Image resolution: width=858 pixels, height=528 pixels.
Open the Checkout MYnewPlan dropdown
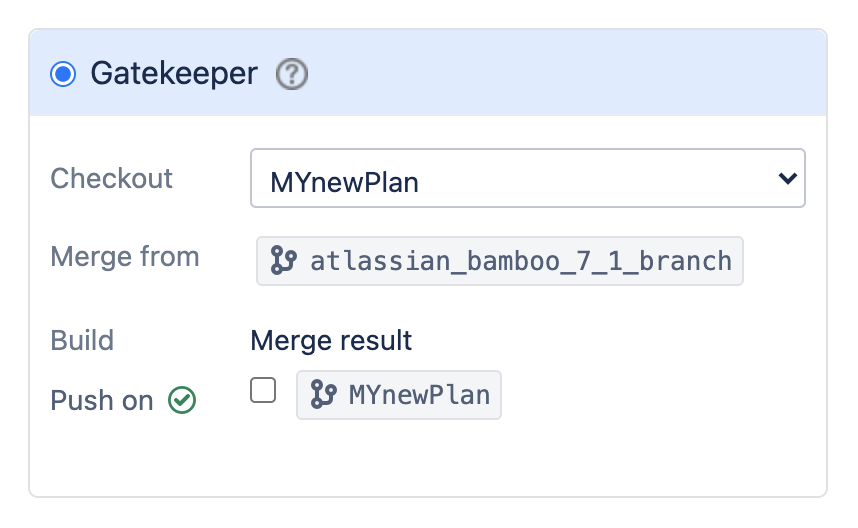[x=527, y=178]
